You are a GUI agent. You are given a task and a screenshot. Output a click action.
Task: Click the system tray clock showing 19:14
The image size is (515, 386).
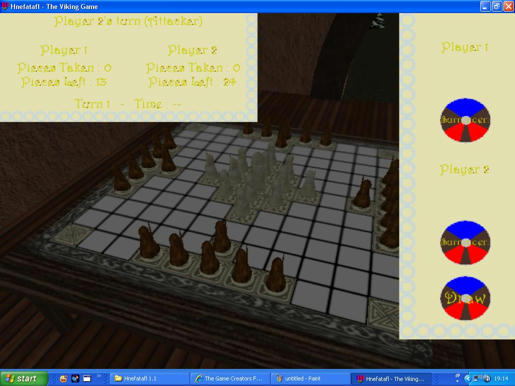pos(501,379)
